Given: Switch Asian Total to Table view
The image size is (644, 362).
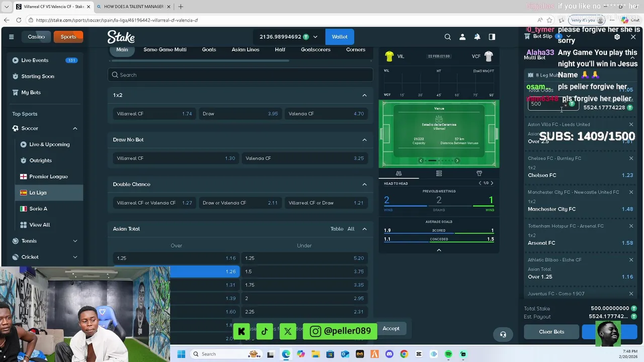Looking at the screenshot, I should 337,229.
